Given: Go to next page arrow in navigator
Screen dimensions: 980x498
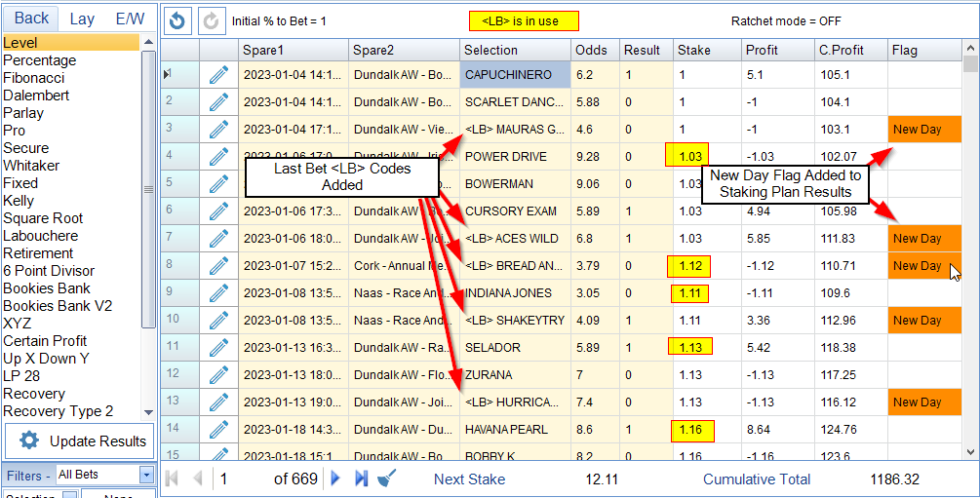Looking at the screenshot, I should click(x=336, y=479).
